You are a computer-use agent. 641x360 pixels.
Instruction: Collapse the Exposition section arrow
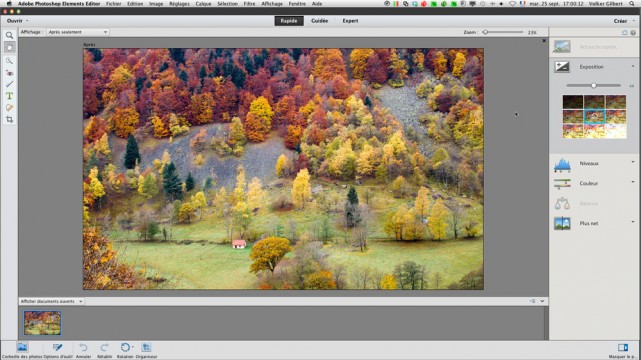click(x=633, y=66)
